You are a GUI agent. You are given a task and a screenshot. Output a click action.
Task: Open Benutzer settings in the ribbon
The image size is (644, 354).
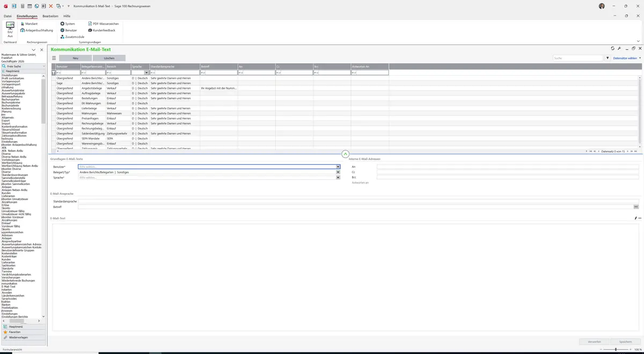[x=69, y=30]
